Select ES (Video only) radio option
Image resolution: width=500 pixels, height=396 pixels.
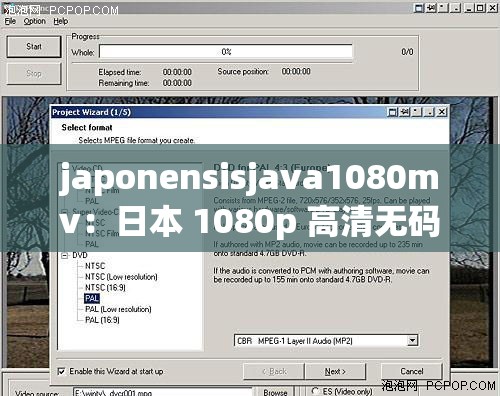(x=315, y=391)
